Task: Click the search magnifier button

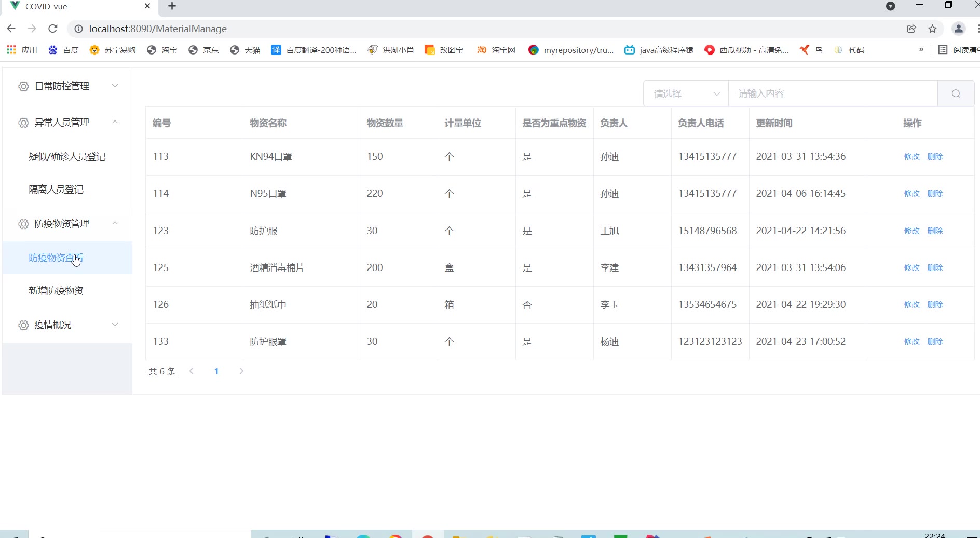Action: [x=956, y=93]
